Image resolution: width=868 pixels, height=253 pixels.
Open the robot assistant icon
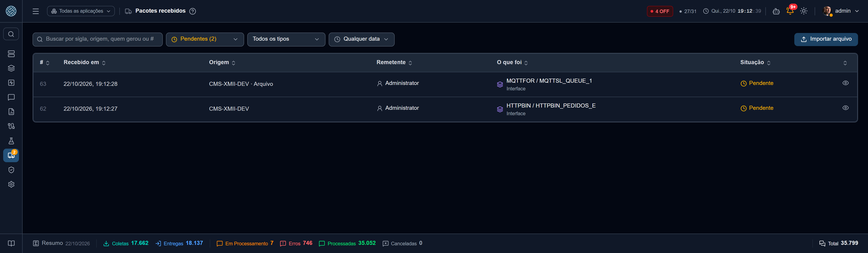(776, 11)
